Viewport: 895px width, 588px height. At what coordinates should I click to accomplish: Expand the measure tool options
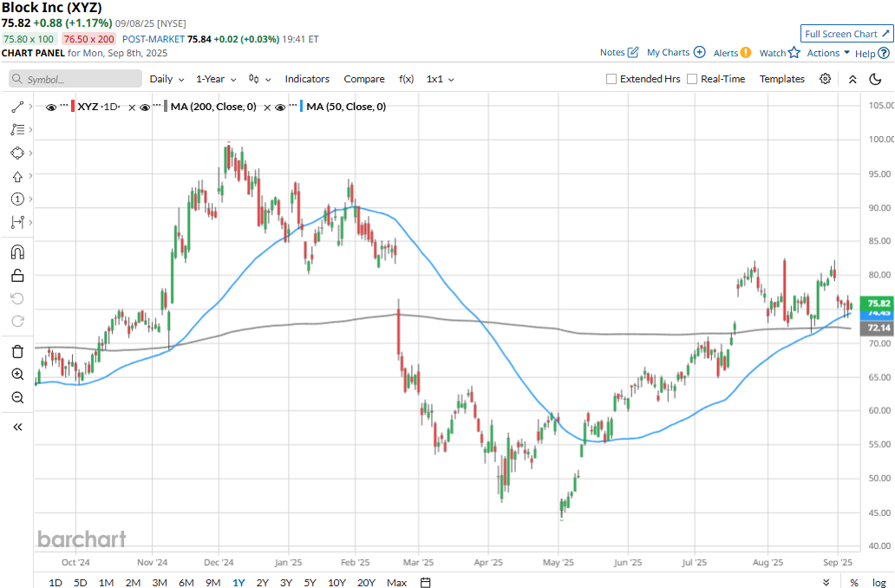click(x=30, y=222)
